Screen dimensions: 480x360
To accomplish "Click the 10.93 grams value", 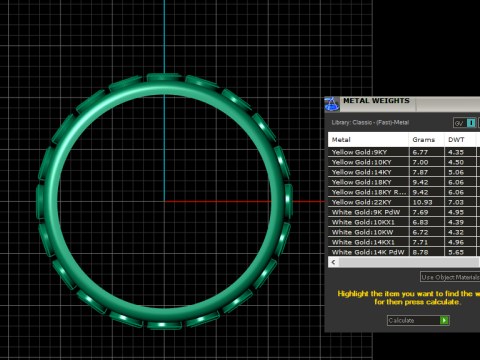I will click(x=422, y=202).
